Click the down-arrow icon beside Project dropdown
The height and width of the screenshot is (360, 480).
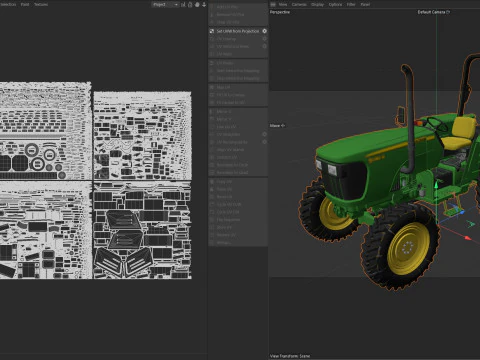(204, 4)
